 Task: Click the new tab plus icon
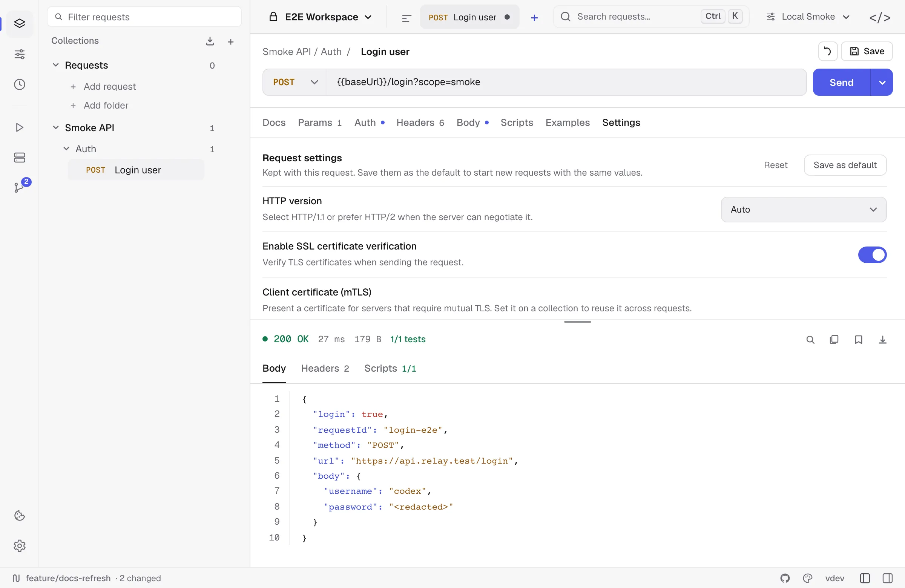click(534, 17)
